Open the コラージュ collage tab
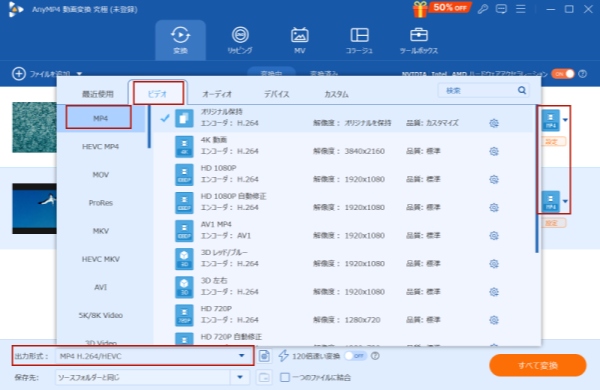Screen dimensions: 600x390 [x=359, y=40]
